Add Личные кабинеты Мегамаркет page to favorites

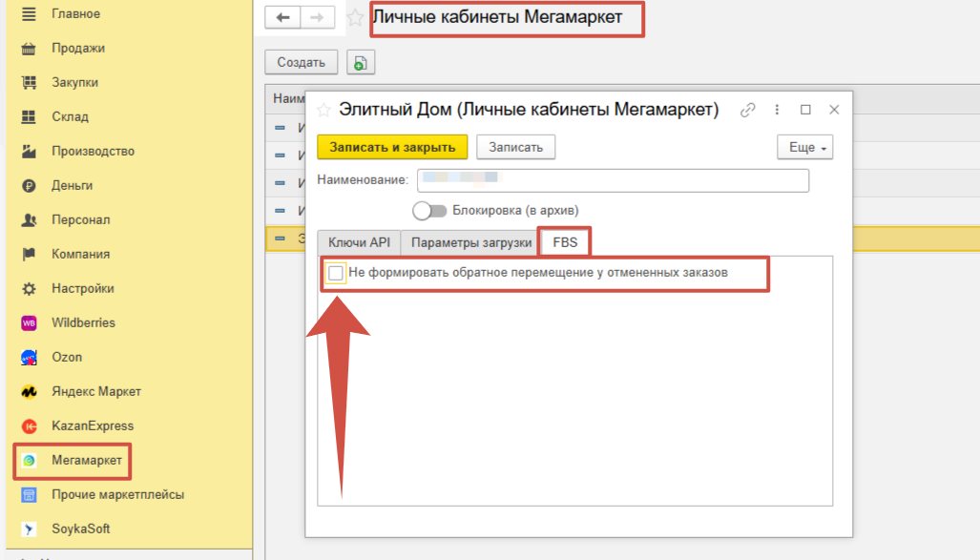355,17
